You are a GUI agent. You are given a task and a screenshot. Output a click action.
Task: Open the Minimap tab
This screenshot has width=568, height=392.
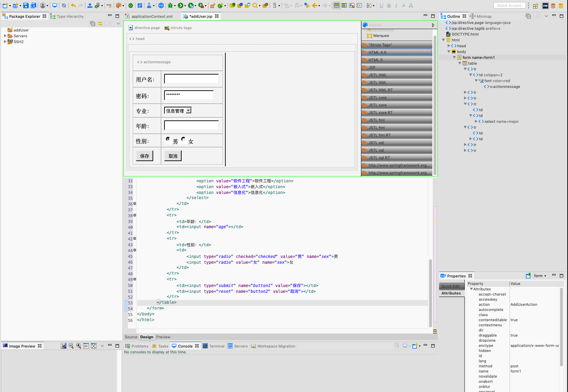(481, 16)
